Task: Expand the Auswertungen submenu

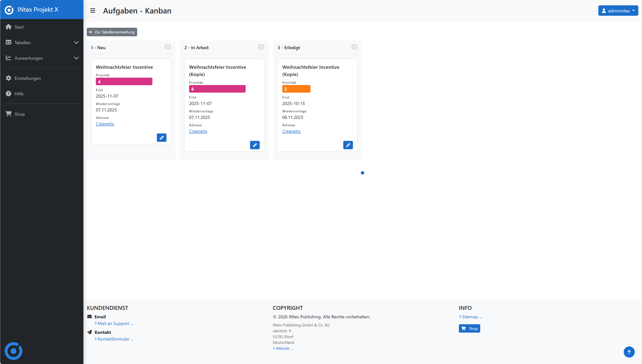Action: tap(76, 58)
